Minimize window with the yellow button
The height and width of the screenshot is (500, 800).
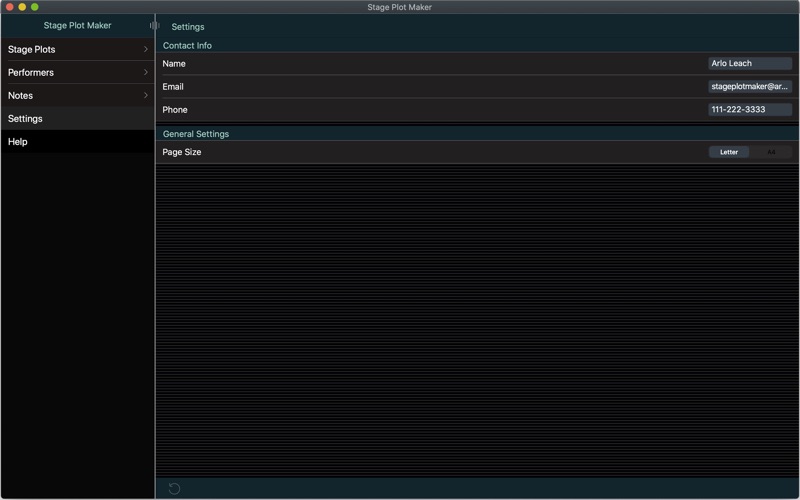[x=22, y=7]
